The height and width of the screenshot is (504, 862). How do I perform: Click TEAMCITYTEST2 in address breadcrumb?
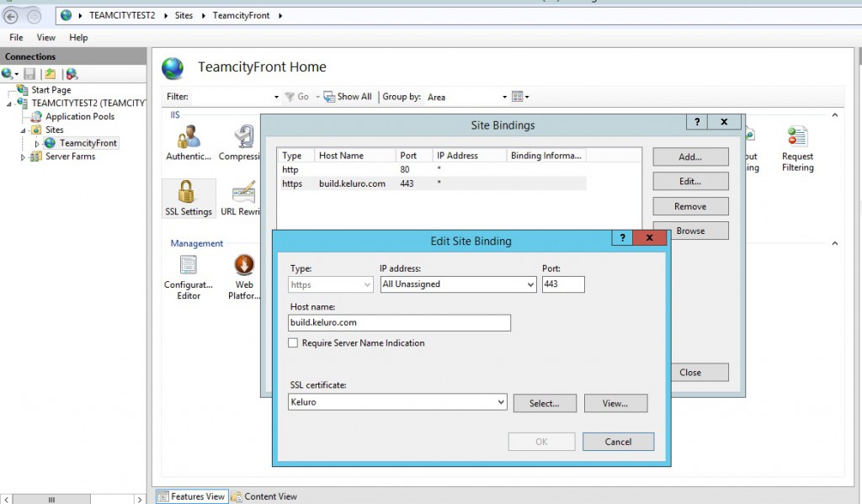coord(122,15)
